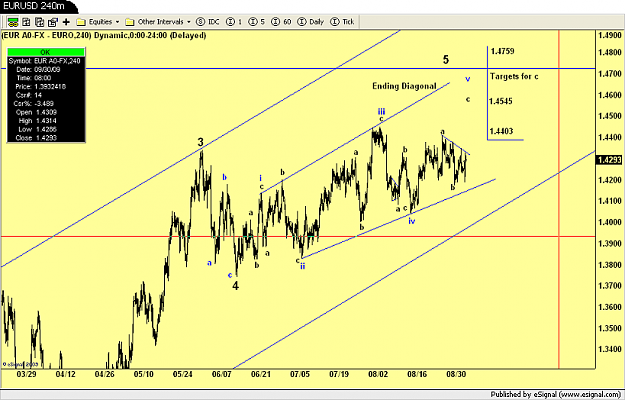Screen dimensions: 625x400
Task: Click the plus crosshair toolbar icon
Action: [66, 22]
